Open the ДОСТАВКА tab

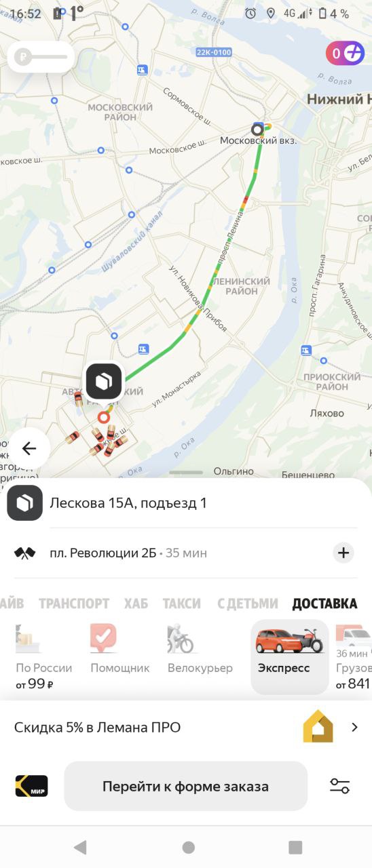[x=324, y=603]
